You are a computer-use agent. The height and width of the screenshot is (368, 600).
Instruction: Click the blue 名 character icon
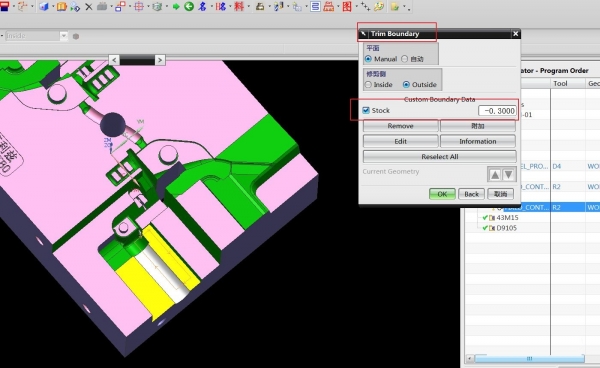coord(202,6)
